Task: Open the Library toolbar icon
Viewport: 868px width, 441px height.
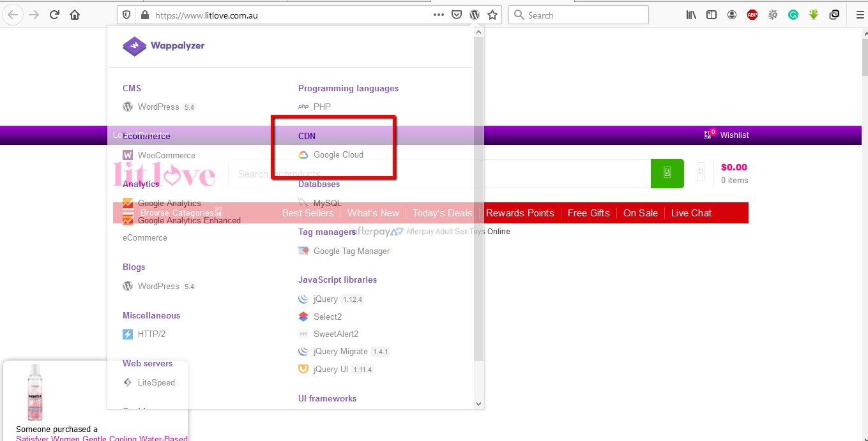Action: coord(691,15)
